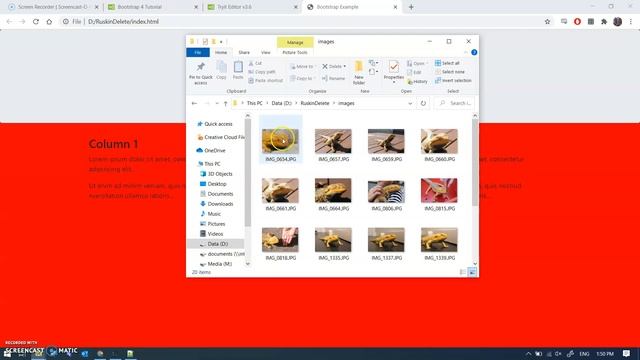
Task: Click the Manage contextual tab
Action: (295, 42)
